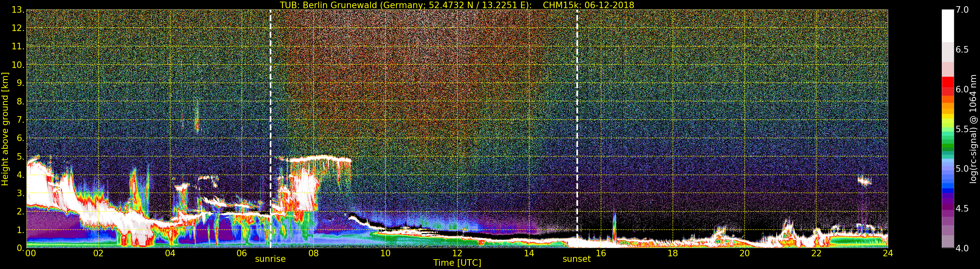Click the 12 tick on the time axis
The image size is (980, 269).
(457, 253)
